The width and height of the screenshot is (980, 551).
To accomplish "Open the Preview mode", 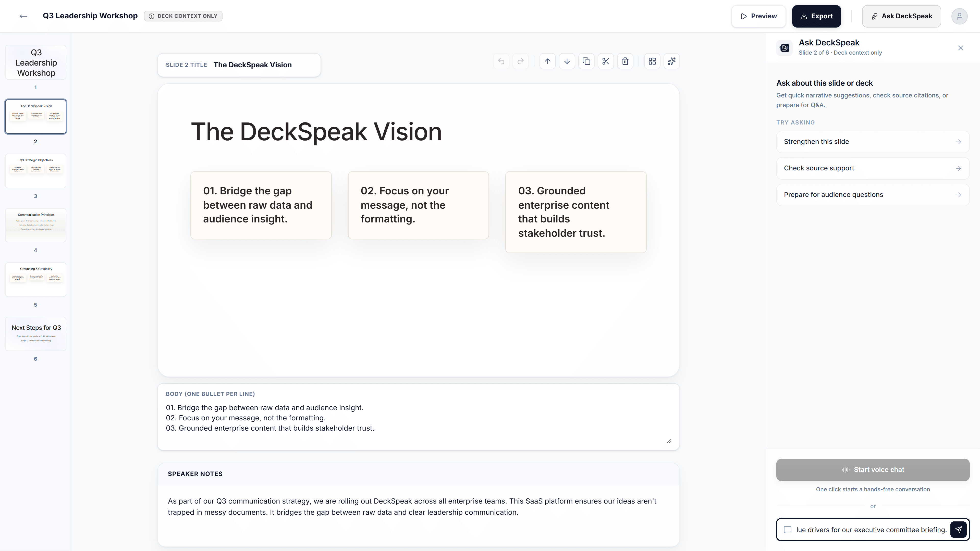I will [x=758, y=16].
